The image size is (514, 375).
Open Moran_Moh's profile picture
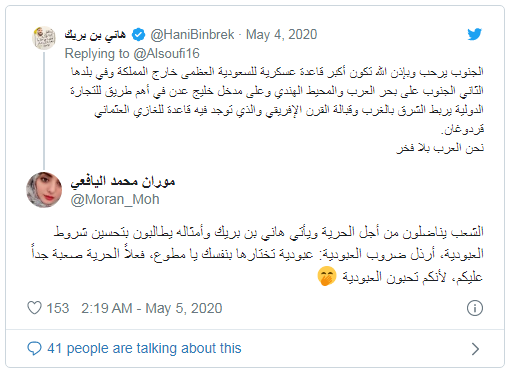pyautogui.click(x=44, y=190)
